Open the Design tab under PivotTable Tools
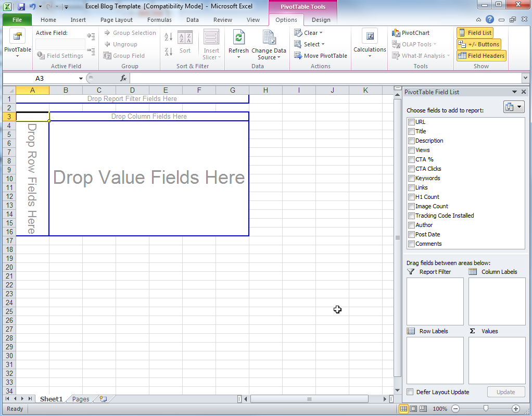532x416 pixels. 321,20
